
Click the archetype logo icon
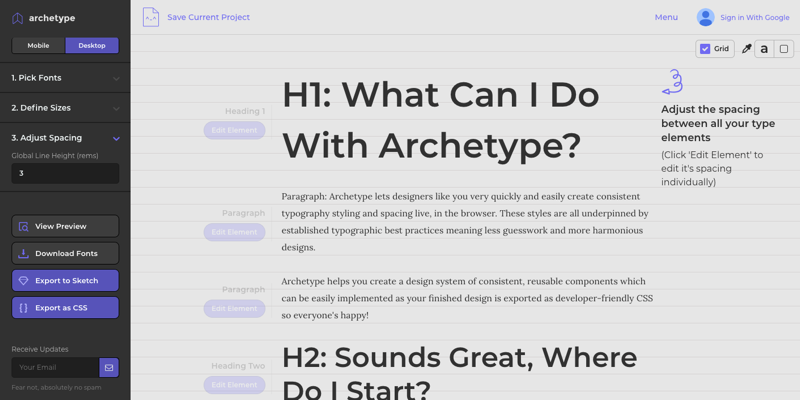pos(17,18)
